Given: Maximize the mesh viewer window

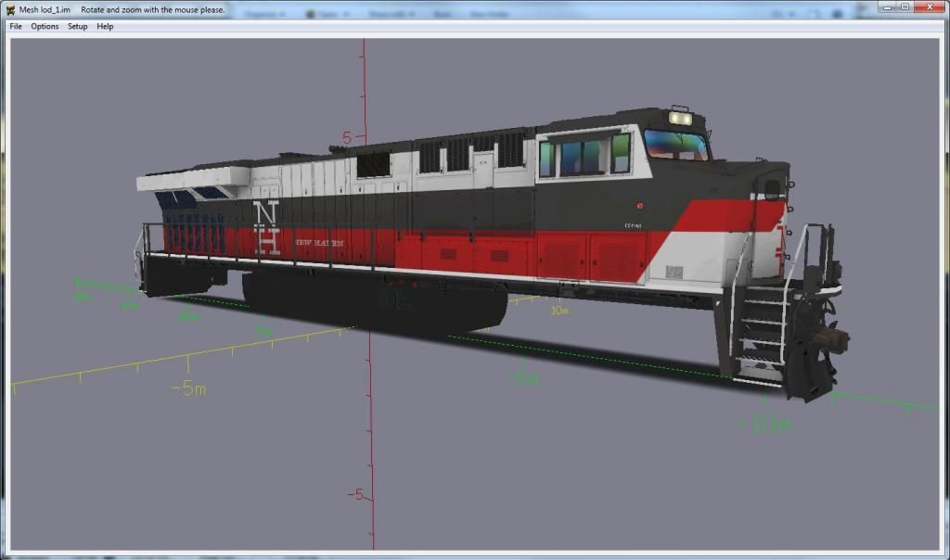Looking at the screenshot, I should pos(905,7).
